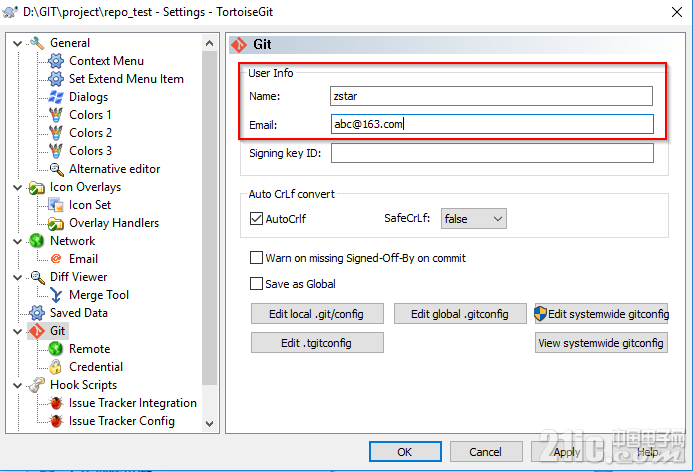Select Remote under Git
693x472 pixels.
click(x=90, y=349)
